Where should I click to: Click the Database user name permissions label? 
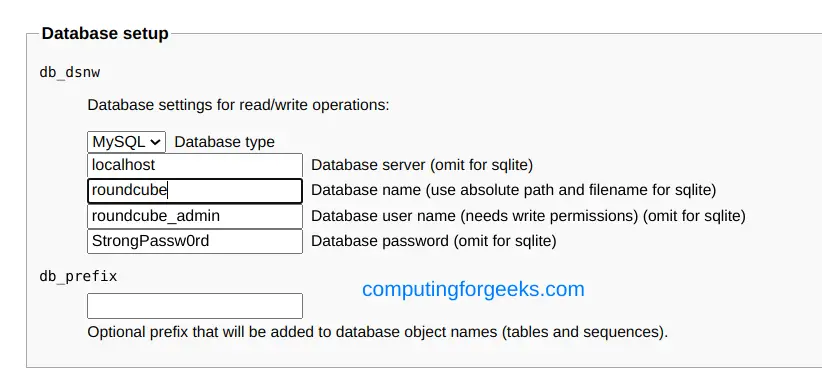(528, 216)
